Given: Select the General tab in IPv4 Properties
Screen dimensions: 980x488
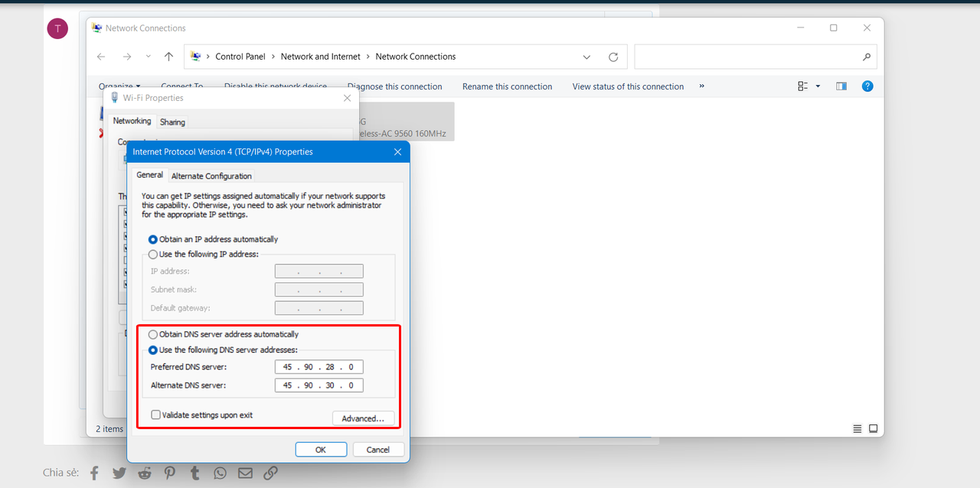Looking at the screenshot, I should 150,175.
